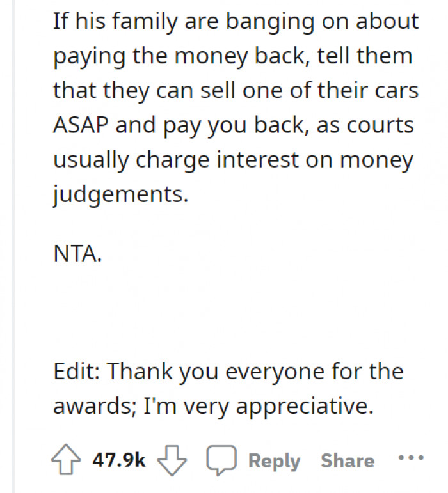Upvote this comment
Screen dimensions: 448x493
click(65, 460)
